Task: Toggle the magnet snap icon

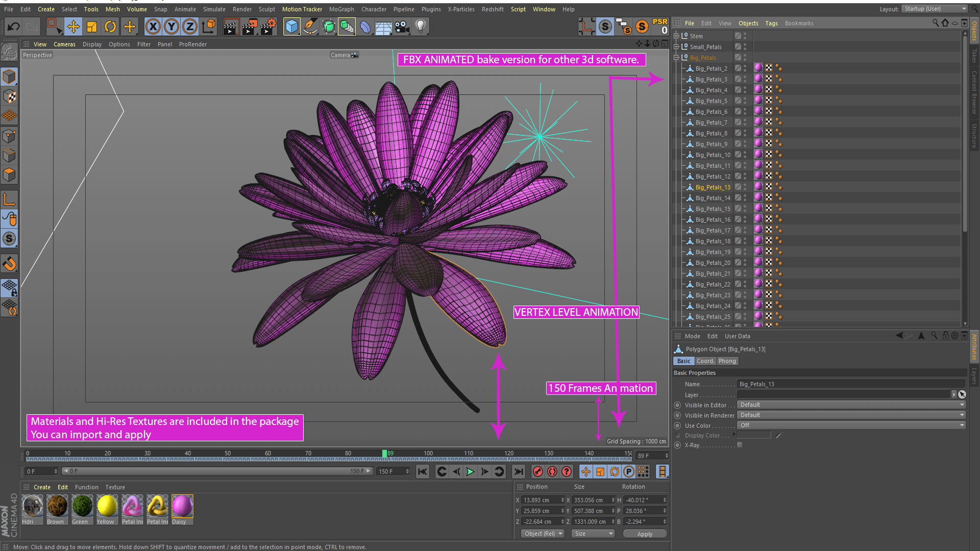Action: tap(9, 264)
